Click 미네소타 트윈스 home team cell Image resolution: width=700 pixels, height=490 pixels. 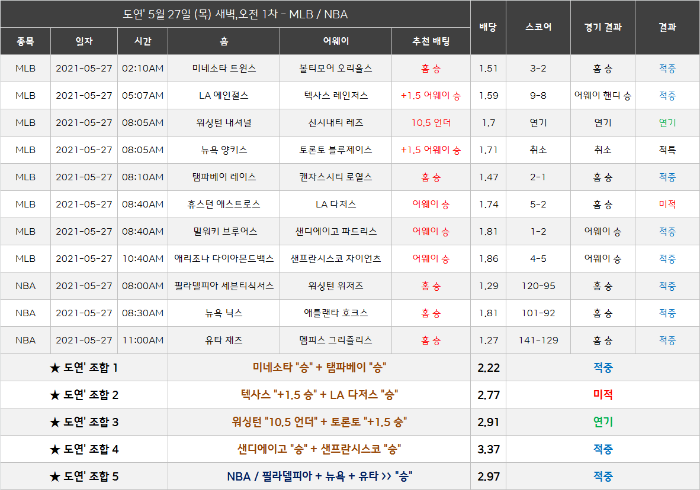tap(224, 68)
